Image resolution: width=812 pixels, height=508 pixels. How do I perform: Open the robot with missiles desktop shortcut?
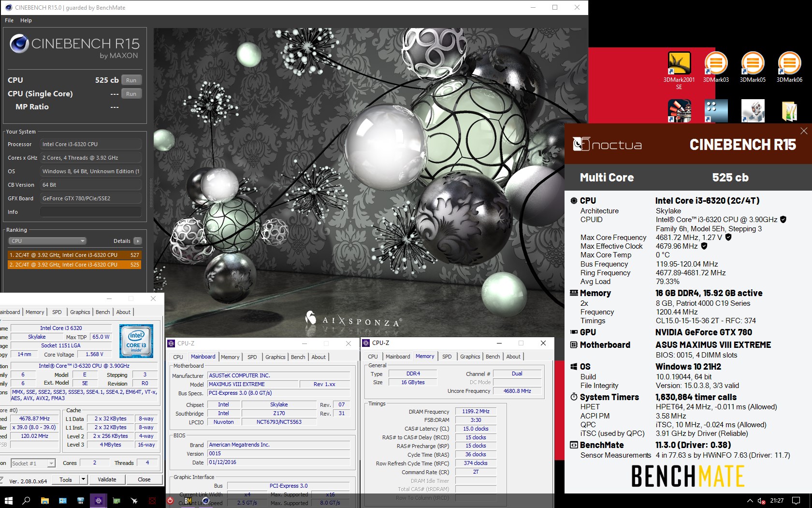(679, 111)
